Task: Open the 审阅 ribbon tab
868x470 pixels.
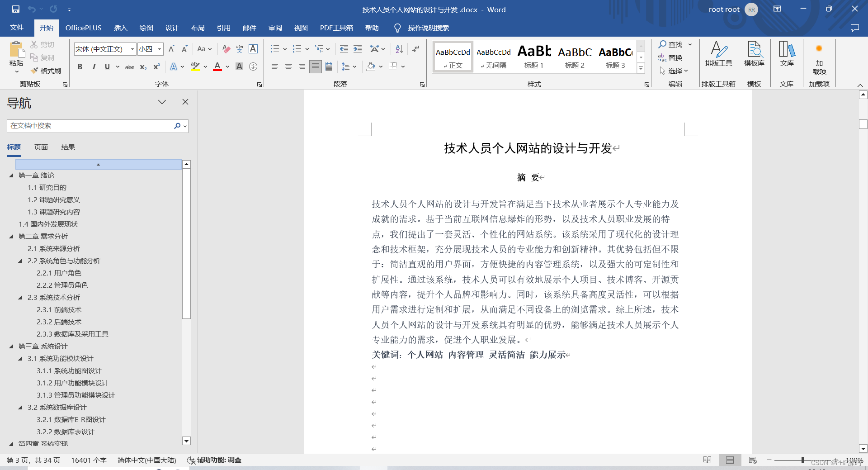Action: 275,28
